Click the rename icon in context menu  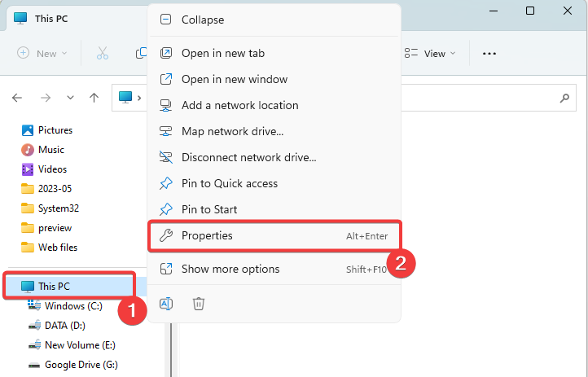point(166,304)
